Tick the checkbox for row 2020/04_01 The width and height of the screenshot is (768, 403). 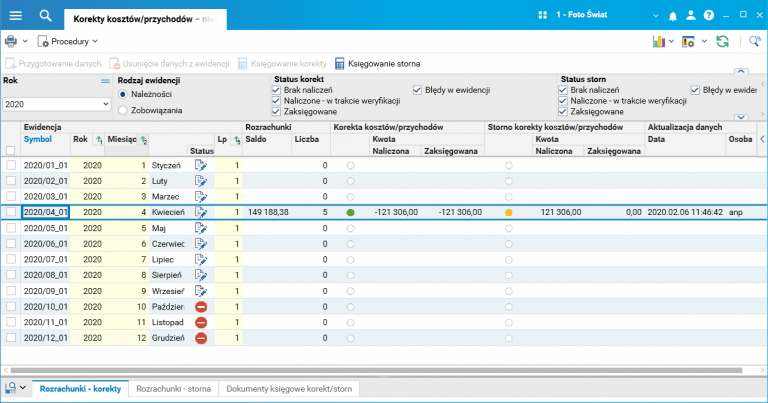tap(11, 212)
